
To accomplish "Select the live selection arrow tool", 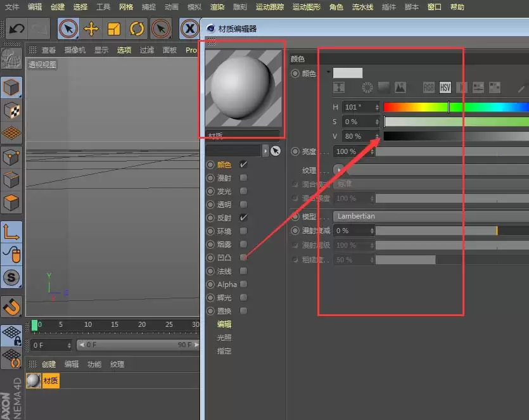I will (x=68, y=29).
